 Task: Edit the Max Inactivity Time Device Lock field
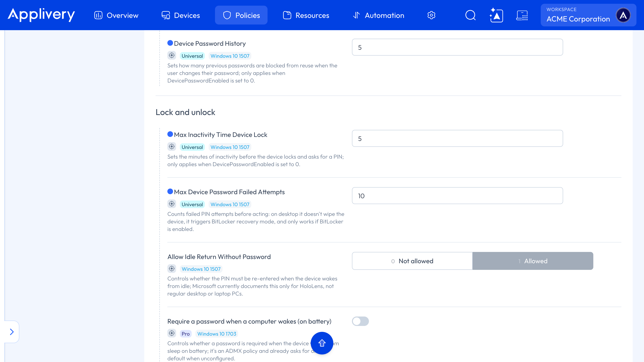point(457,138)
